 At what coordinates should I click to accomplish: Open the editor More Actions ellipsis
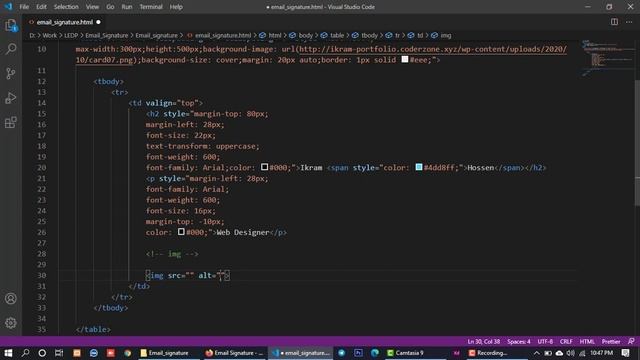point(629,22)
